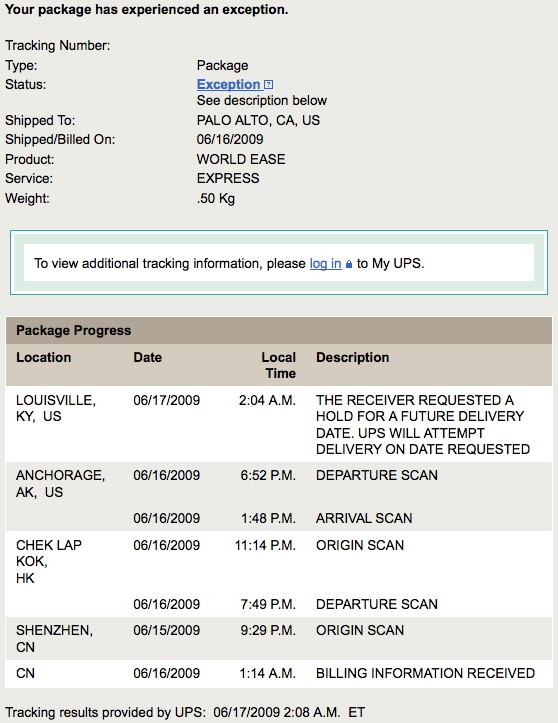Click the ARRIVAL SCAN entry
Image resolution: width=558 pixels, height=723 pixels.
point(364,518)
